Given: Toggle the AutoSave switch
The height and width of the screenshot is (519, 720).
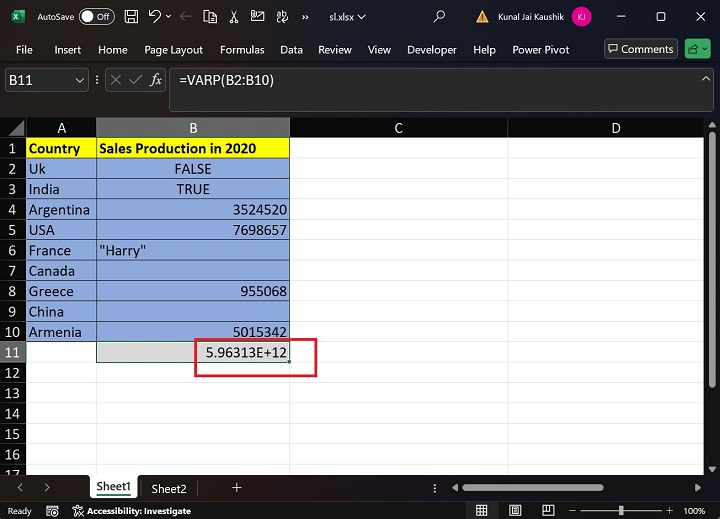Looking at the screenshot, I should (x=96, y=17).
